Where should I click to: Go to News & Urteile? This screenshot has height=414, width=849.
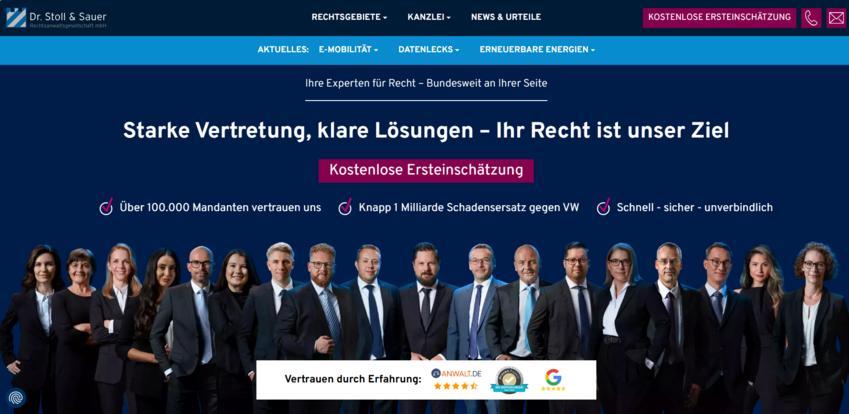[x=506, y=17]
